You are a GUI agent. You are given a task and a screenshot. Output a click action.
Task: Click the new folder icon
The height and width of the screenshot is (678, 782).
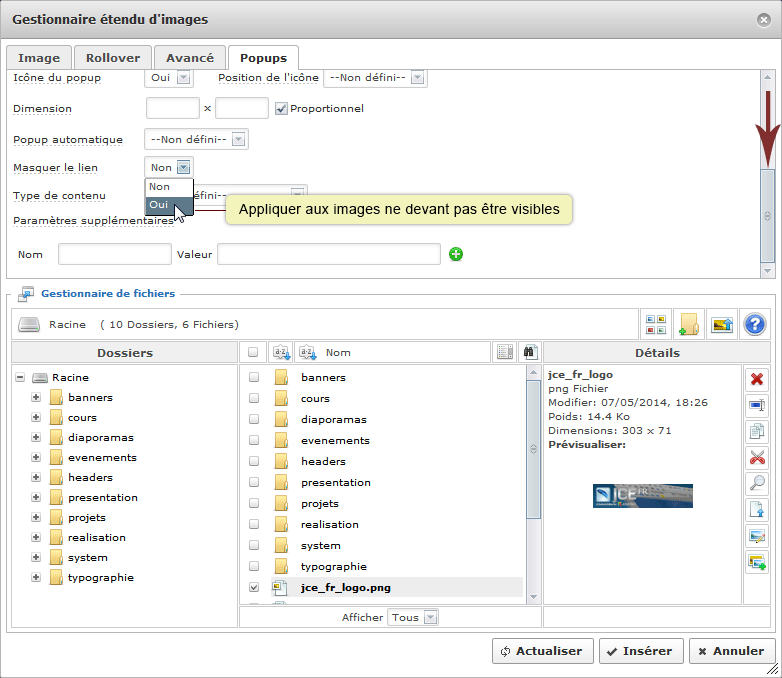click(x=688, y=324)
